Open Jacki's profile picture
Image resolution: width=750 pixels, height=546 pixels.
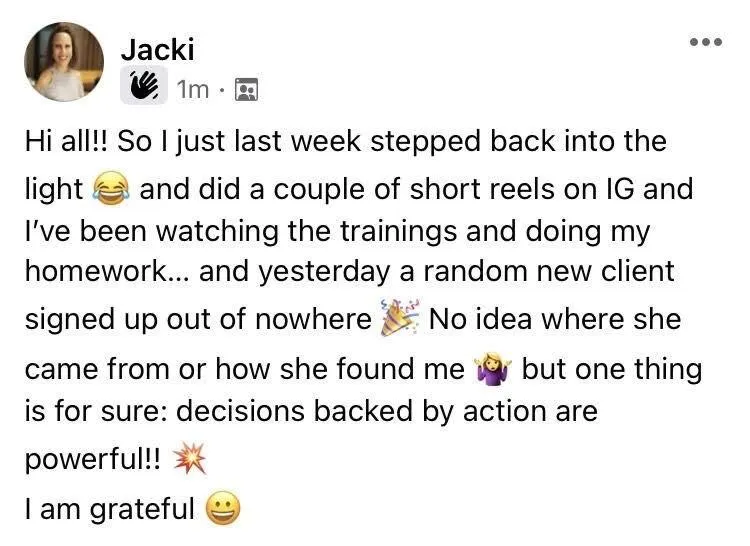(x=64, y=62)
